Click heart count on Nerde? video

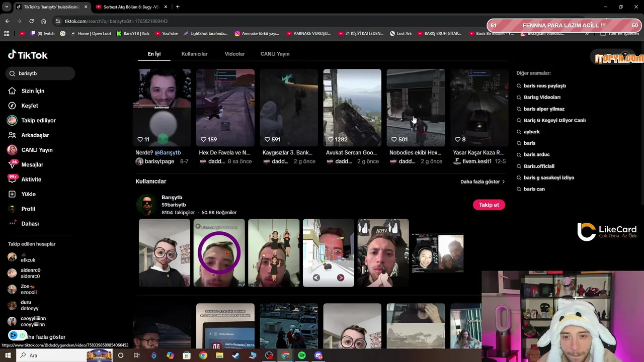click(143, 139)
